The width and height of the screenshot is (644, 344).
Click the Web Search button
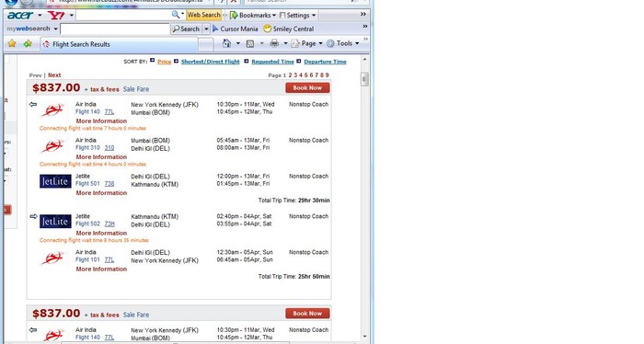point(203,15)
